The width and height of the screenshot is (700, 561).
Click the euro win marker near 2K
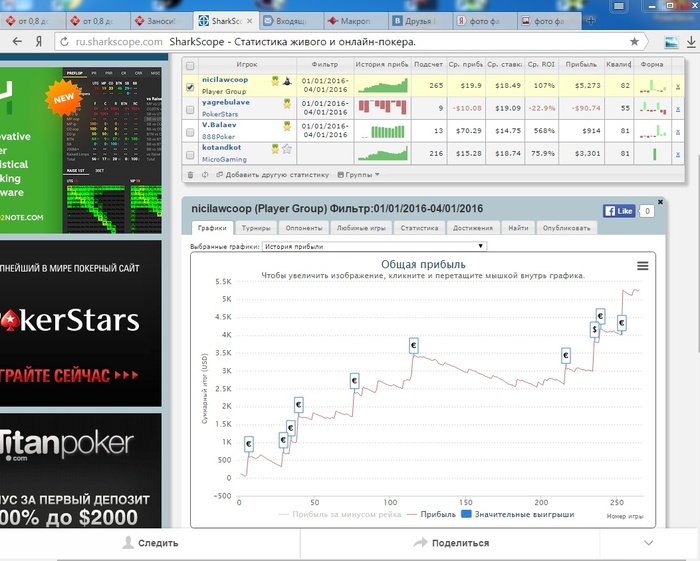click(299, 405)
